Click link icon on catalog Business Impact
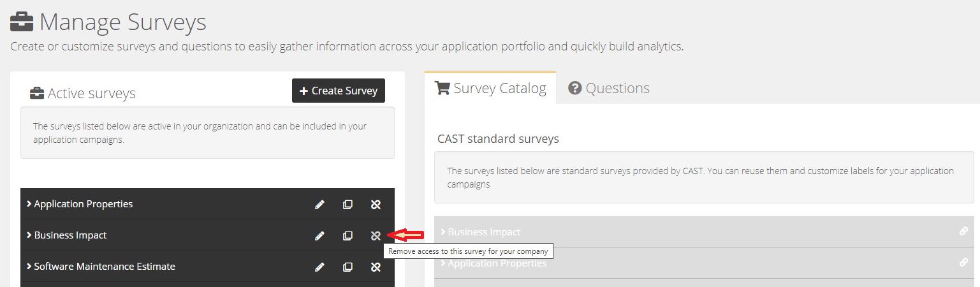The width and height of the screenshot is (980, 287). (x=963, y=232)
